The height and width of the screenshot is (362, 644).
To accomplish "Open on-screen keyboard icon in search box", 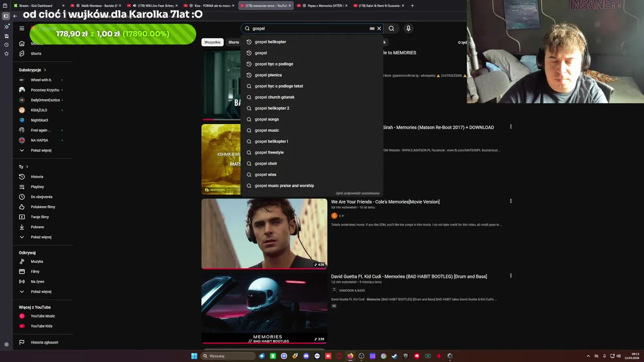I will tap(372, 28).
